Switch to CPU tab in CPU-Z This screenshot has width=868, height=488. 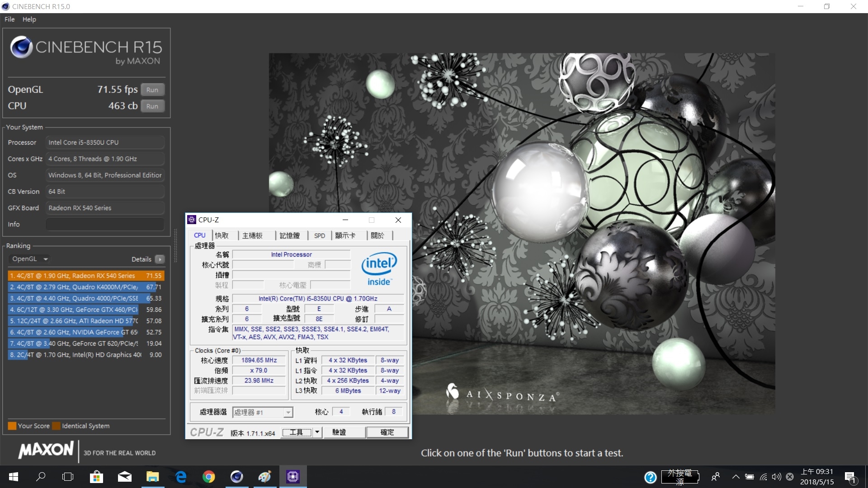(x=199, y=235)
